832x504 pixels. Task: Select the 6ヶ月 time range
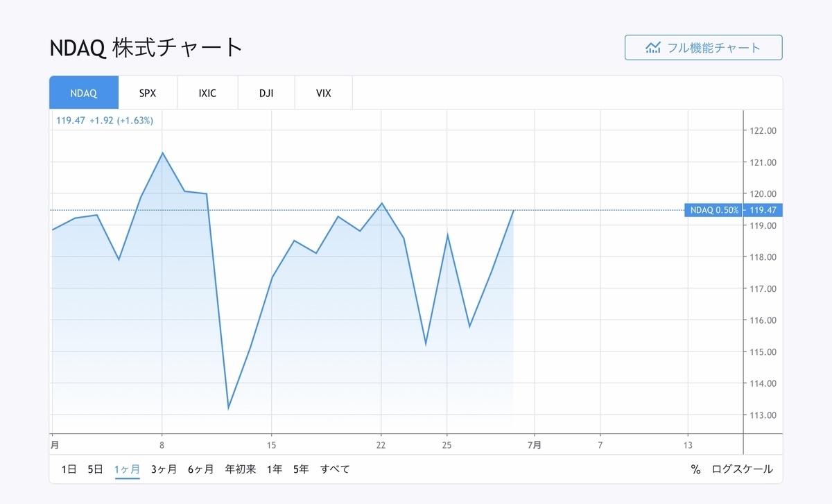(201, 469)
